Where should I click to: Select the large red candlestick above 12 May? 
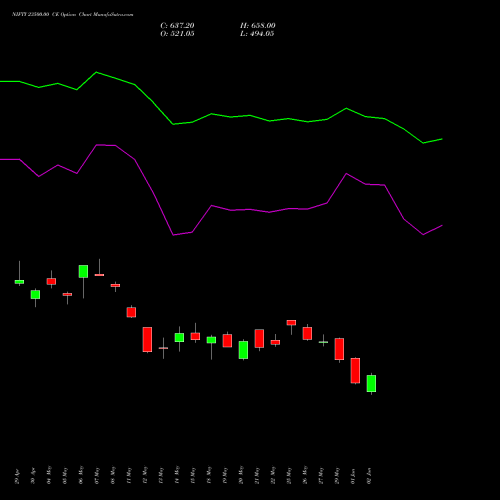click(147, 339)
